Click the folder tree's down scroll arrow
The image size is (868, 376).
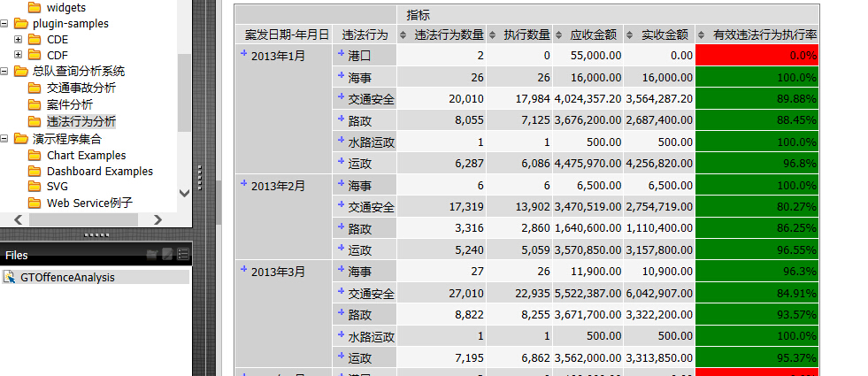[x=184, y=193]
